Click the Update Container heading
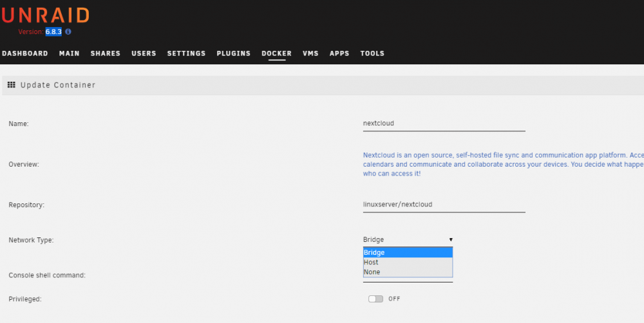Image resolution: width=644 pixels, height=323 pixels. (x=58, y=85)
